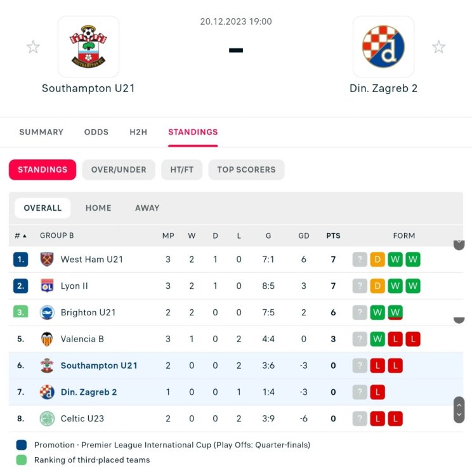This screenshot has height=476, width=472.
Task: Favorite Southampton U21 with the star icon
Action: click(33, 47)
